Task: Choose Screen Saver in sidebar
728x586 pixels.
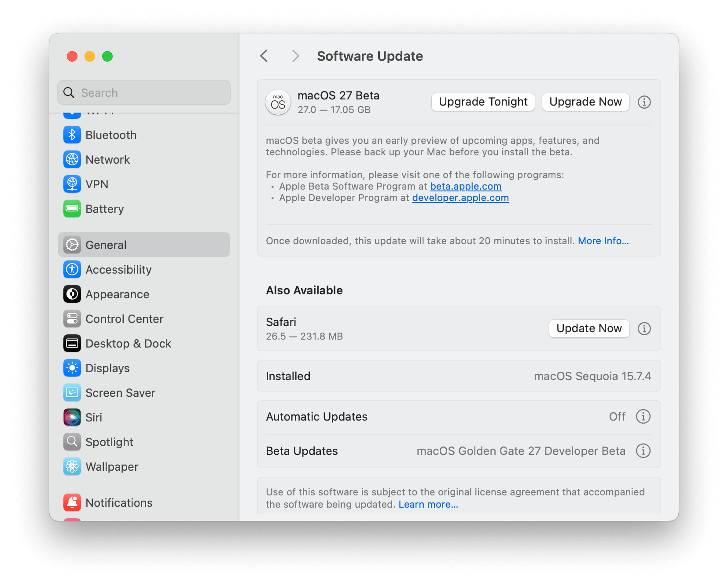Action: point(121,393)
